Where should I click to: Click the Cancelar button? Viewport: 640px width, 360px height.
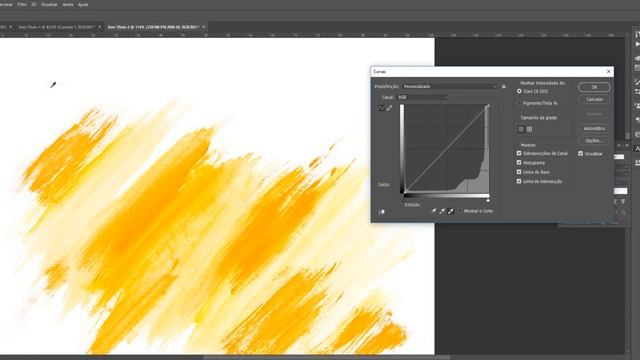pyautogui.click(x=594, y=100)
